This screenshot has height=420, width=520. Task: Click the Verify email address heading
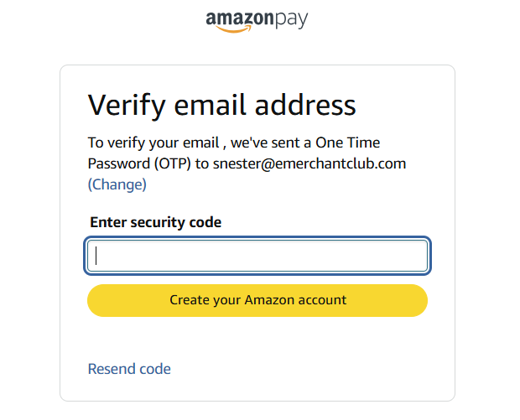pos(222,106)
